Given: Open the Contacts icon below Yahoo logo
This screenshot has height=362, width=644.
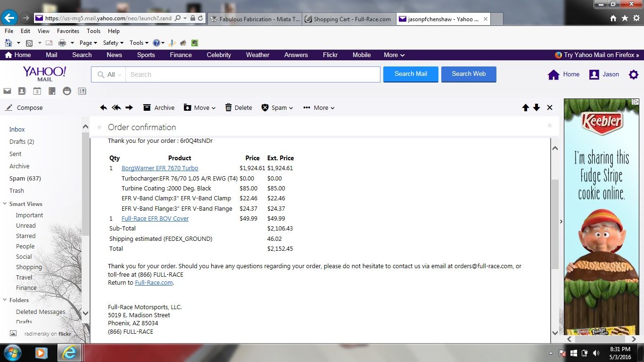Looking at the screenshot, I should [x=22, y=91].
